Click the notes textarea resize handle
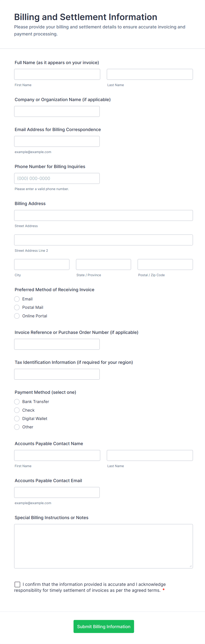Viewport: 205px width, 644px height. [x=191, y=566]
